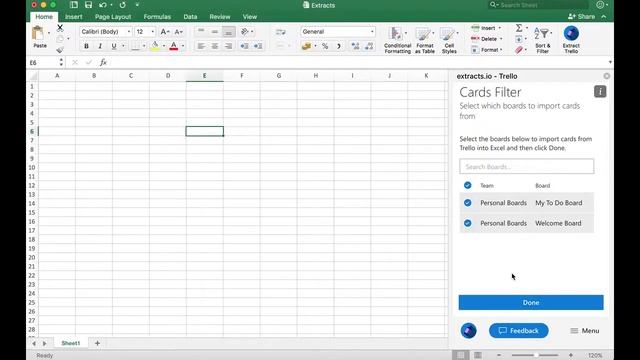Click the Search Boards field
640x360 pixels.
point(527,167)
